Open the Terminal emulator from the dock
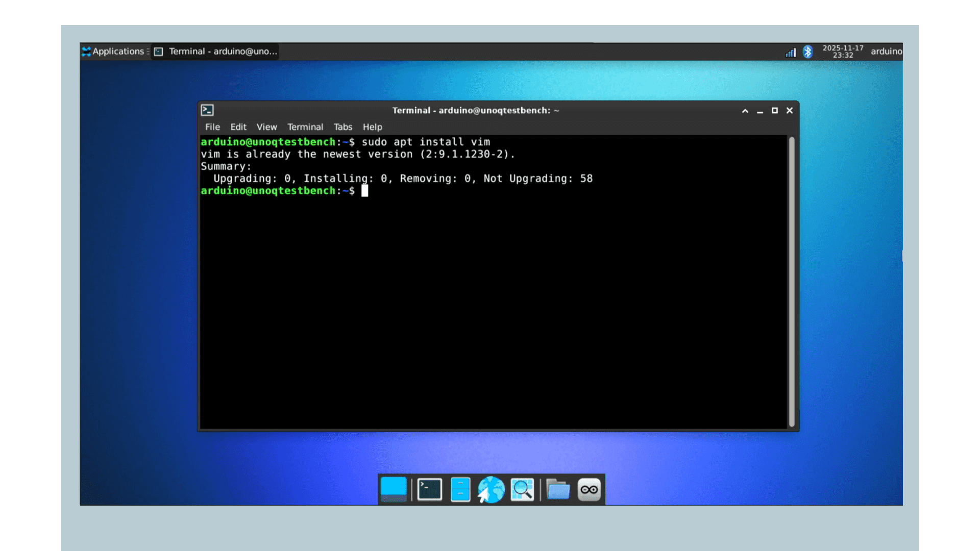 click(429, 489)
